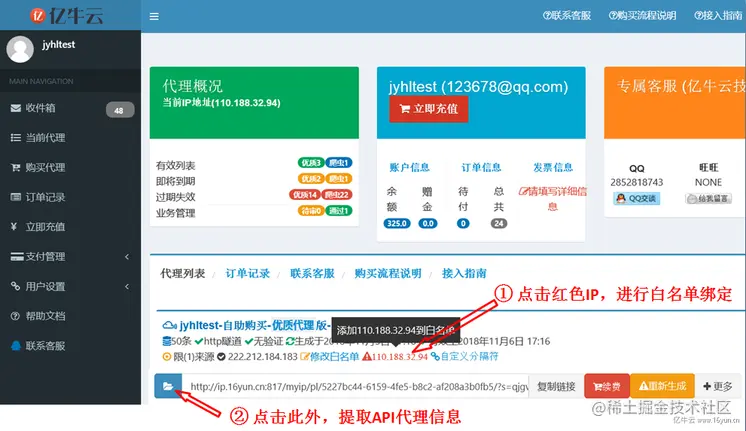Switch to 订单记录 breadcrumb tab

[x=247, y=274]
